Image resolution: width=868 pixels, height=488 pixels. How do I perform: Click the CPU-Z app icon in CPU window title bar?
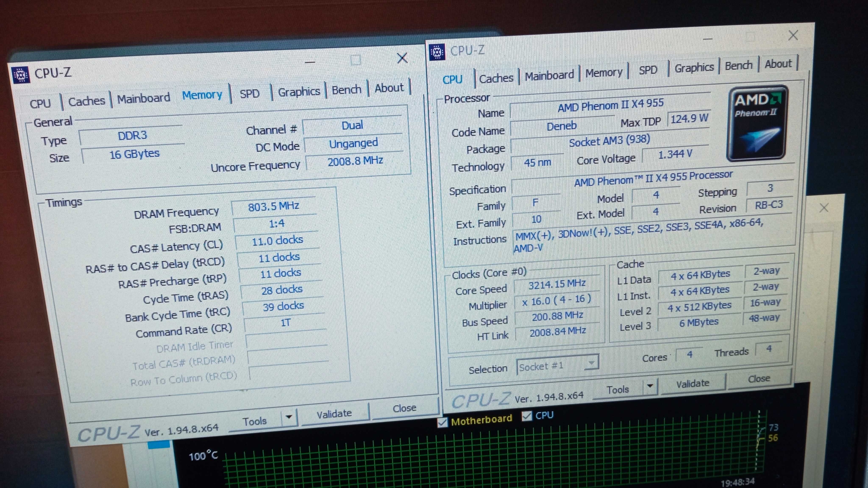pyautogui.click(x=437, y=52)
